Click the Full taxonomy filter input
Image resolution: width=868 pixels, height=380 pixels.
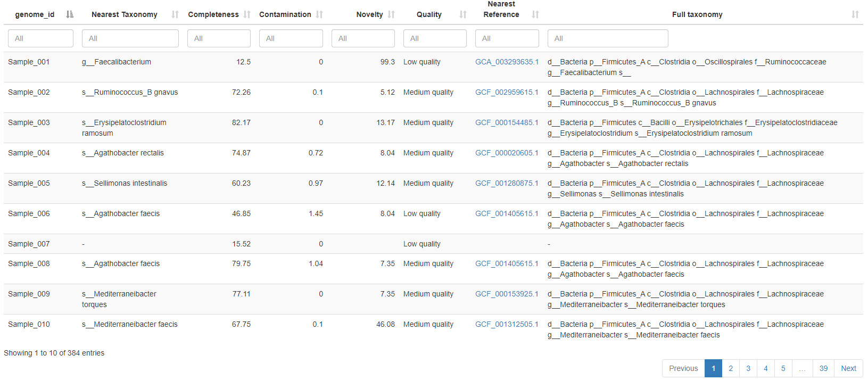pos(607,38)
